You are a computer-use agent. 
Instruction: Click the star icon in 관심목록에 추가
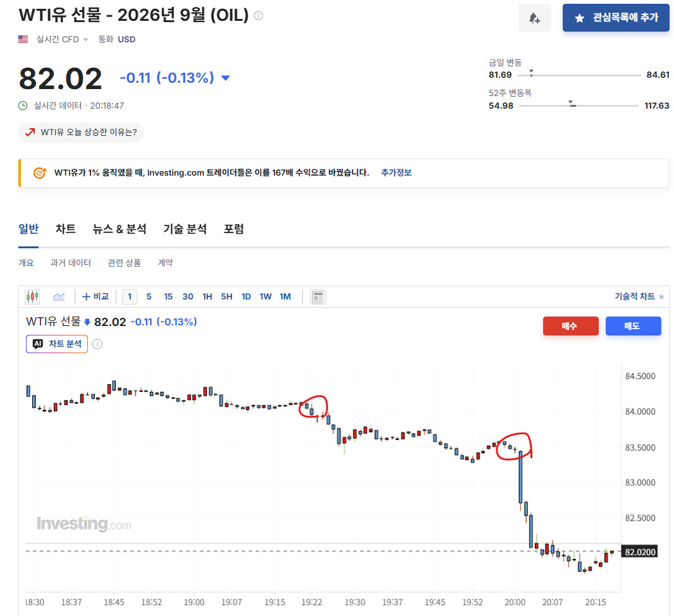[x=579, y=18]
